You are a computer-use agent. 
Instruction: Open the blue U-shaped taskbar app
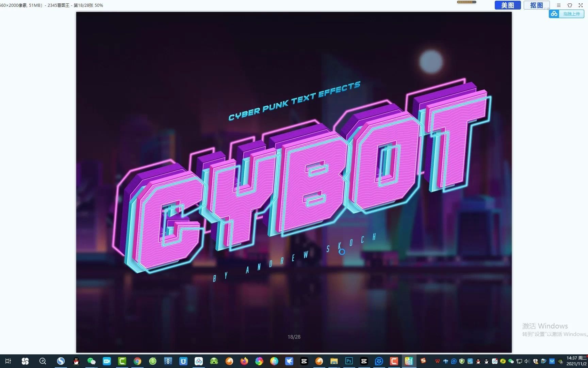[183, 361]
